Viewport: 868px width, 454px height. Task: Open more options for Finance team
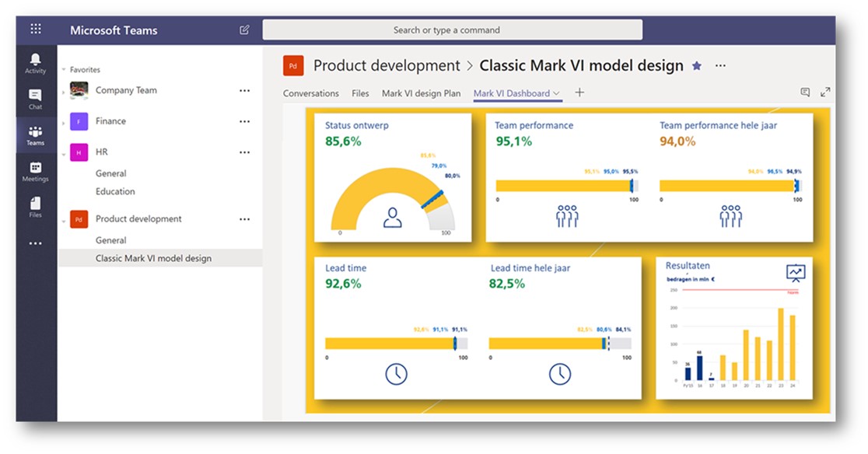click(245, 121)
